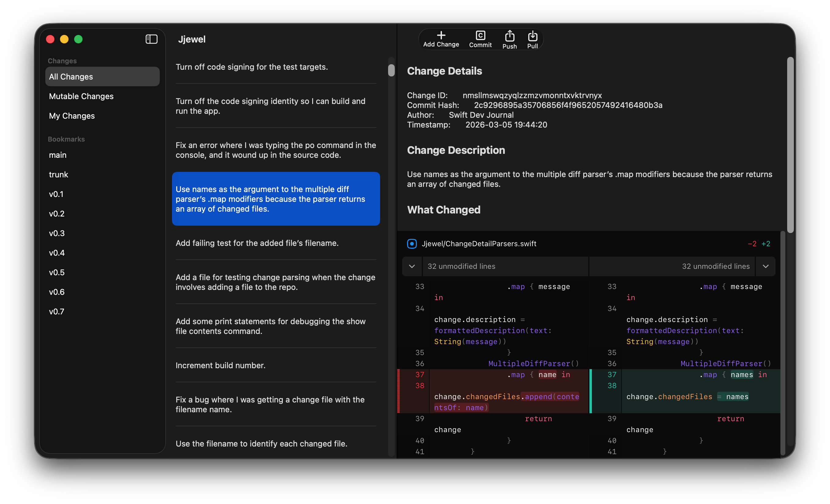Click the file status icon beside ChangeDetailParsers.swift
Screen dimensions: 830x504
(x=412, y=243)
